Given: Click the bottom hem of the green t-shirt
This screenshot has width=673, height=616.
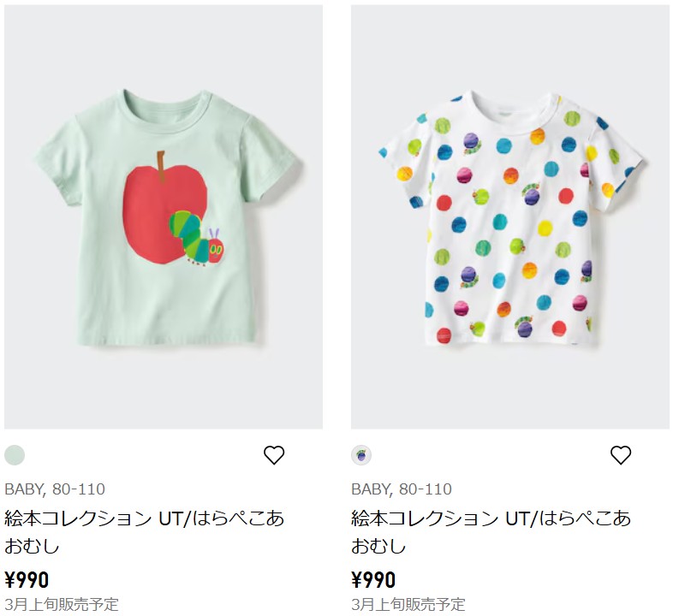Looking at the screenshot, I should click(x=163, y=339).
